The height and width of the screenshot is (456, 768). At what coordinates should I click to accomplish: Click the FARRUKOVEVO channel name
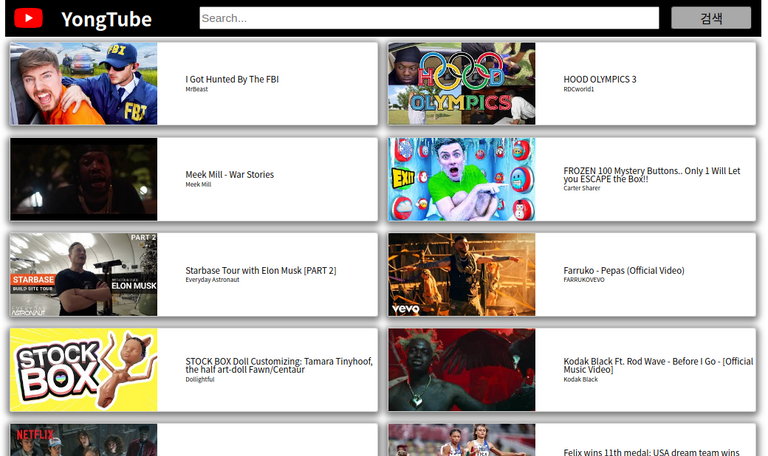pyautogui.click(x=584, y=280)
